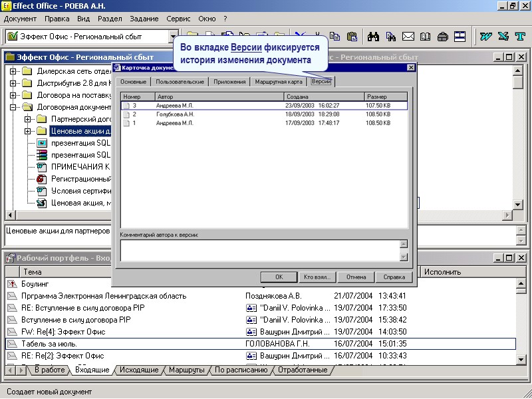Open search with the binoculars icon
This screenshot has width=532, height=399.
pyautogui.click(x=373, y=37)
